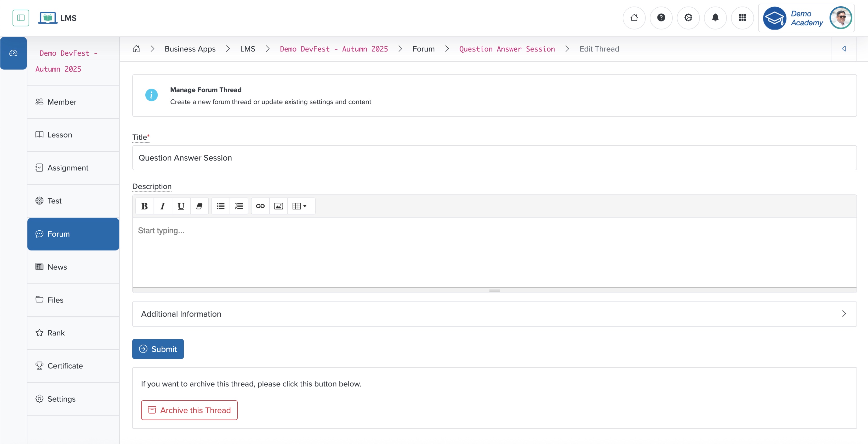Open the notifications bell

[x=715, y=18]
